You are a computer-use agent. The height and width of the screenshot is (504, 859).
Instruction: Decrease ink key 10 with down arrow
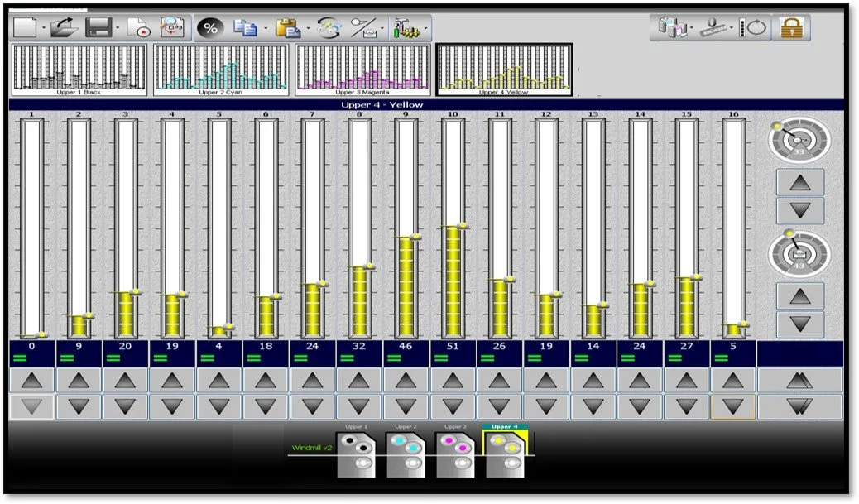(453, 406)
